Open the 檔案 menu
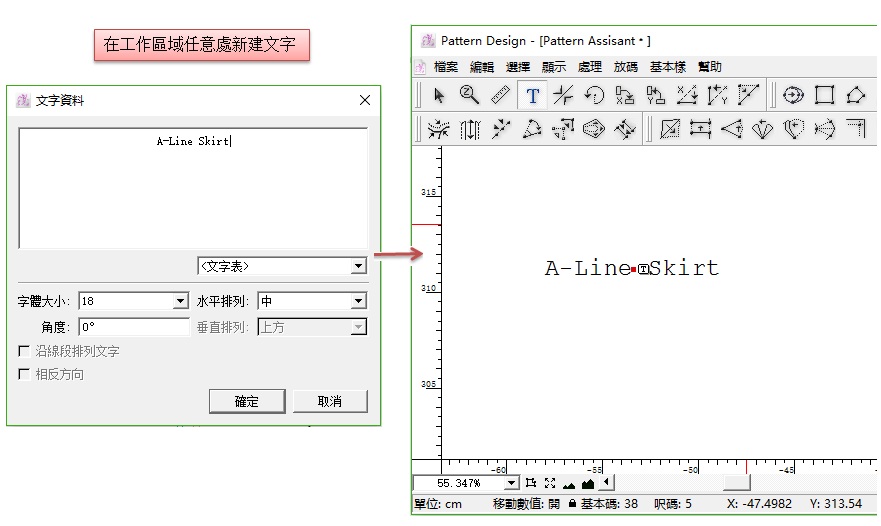The height and width of the screenshot is (526, 881). pos(445,67)
